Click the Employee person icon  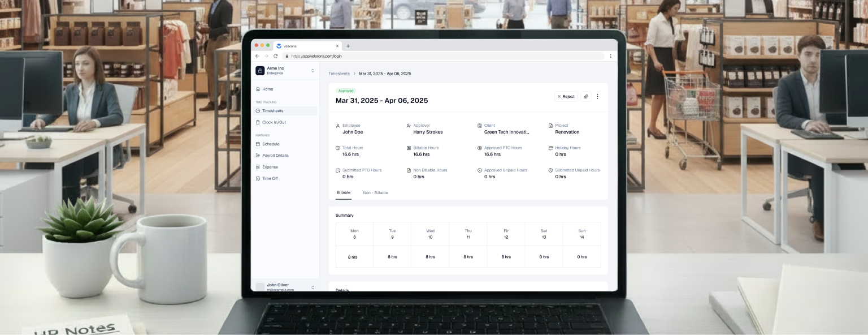tap(338, 126)
